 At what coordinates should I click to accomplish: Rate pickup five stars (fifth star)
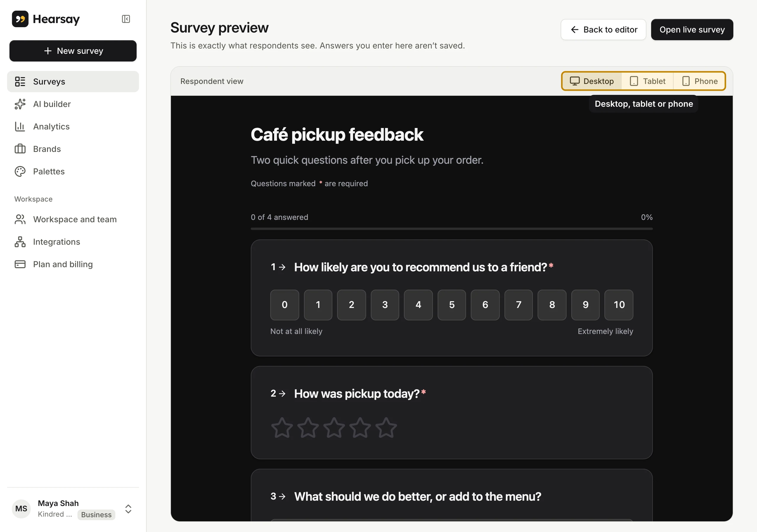click(386, 428)
